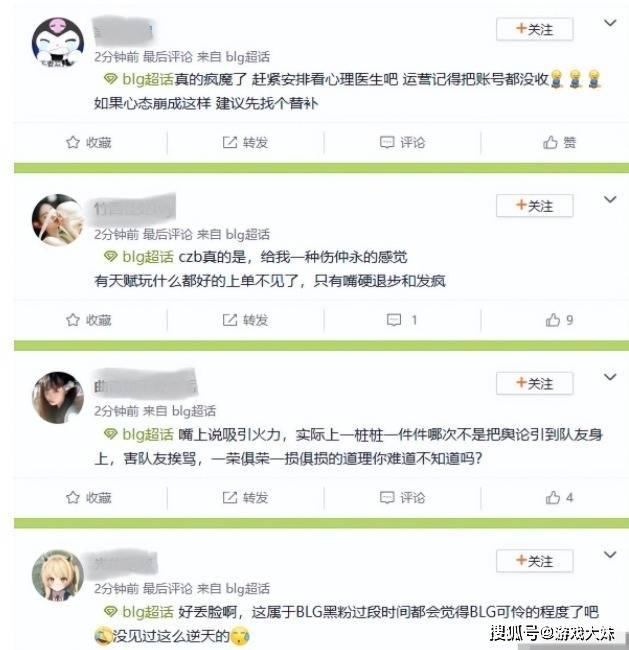
Task: Expand options chevron on czb post
Action: point(610,199)
